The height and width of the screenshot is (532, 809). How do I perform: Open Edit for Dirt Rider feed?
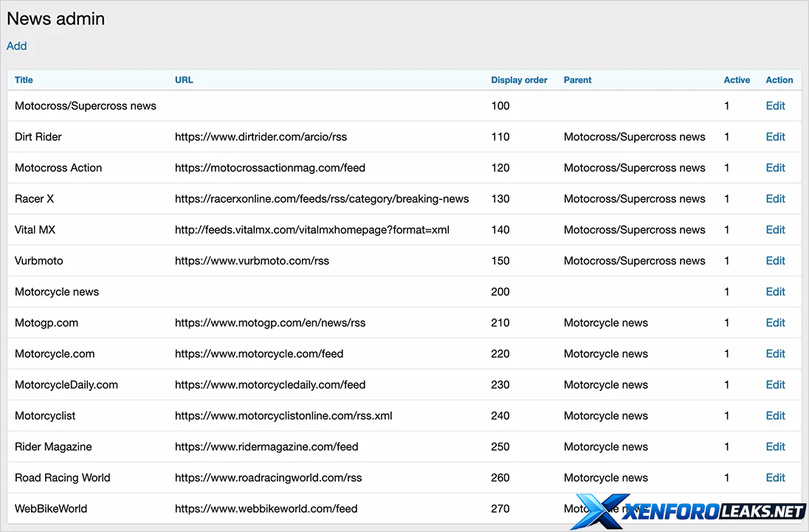[x=775, y=137]
